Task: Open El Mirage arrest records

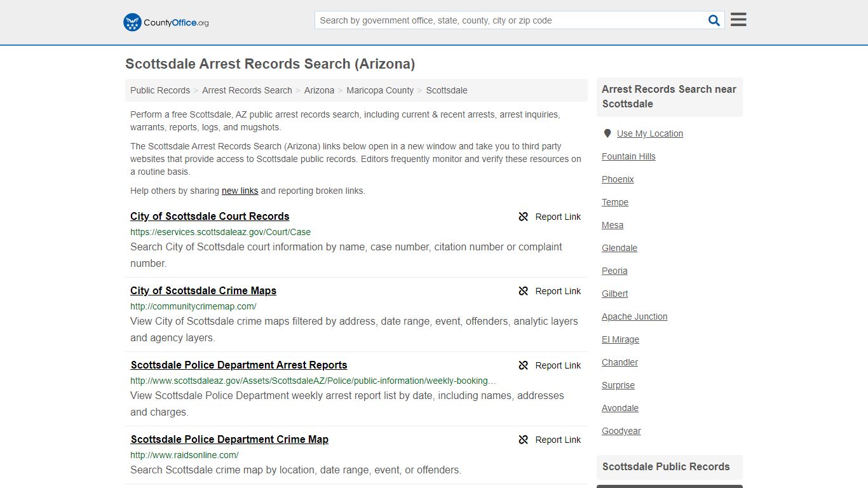Action: [x=620, y=339]
